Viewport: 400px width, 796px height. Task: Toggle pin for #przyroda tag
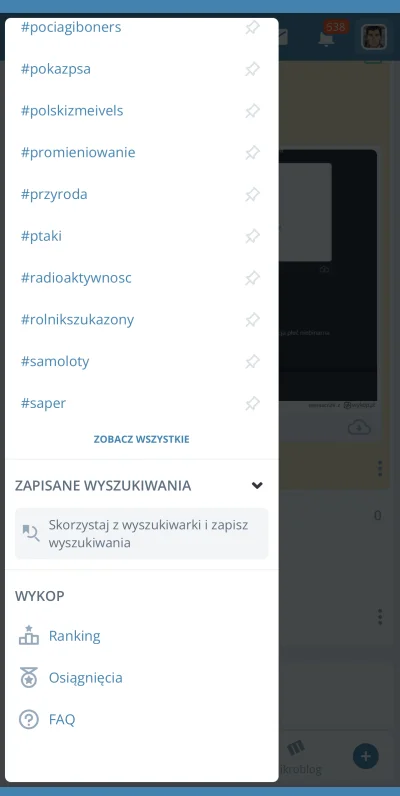[252, 194]
